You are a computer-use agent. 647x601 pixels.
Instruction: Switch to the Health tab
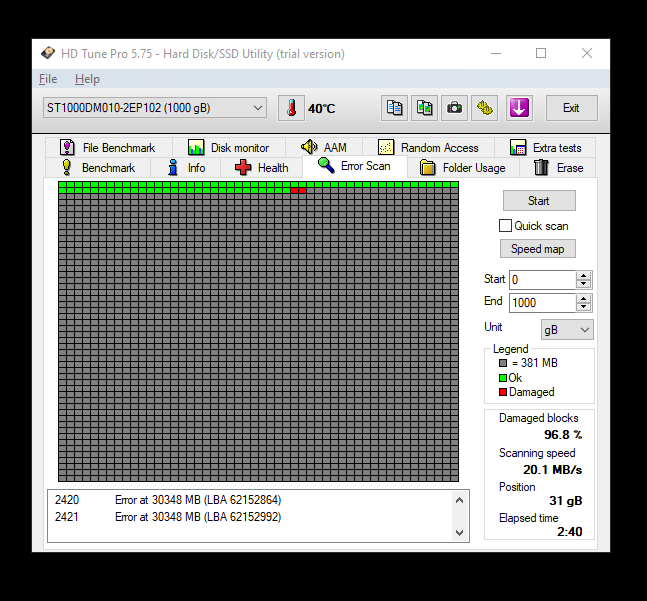tap(262, 168)
